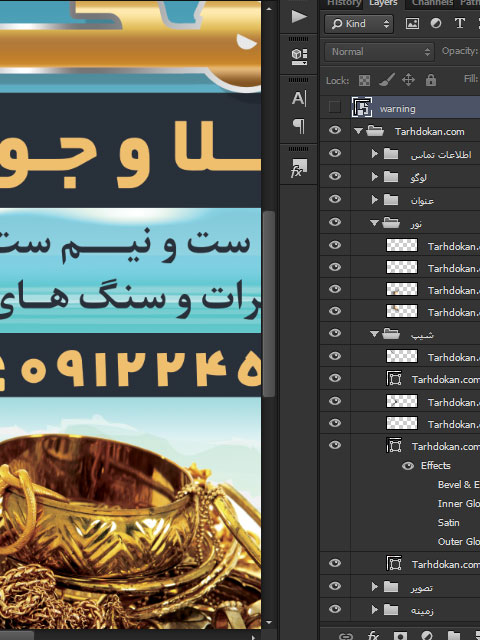Click folder icon of the عنوان group
The width and height of the screenshot is (480, 640).
[391, 200]
